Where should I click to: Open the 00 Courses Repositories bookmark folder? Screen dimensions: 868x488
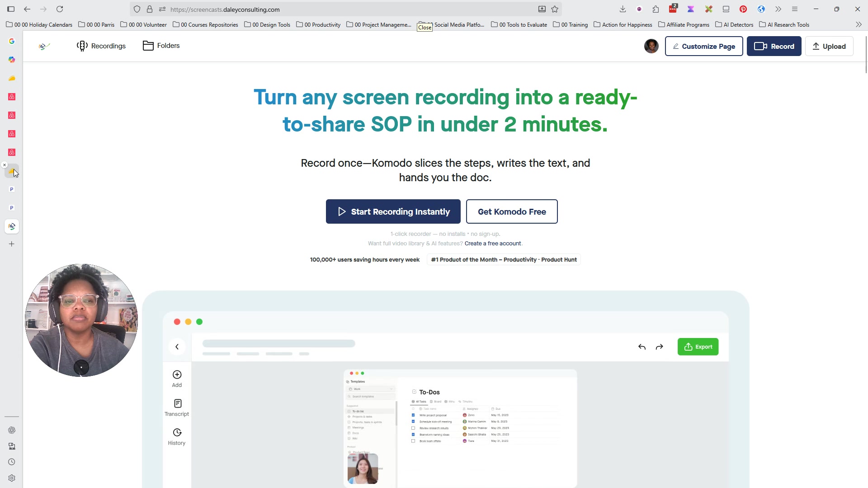coord(205,25)
